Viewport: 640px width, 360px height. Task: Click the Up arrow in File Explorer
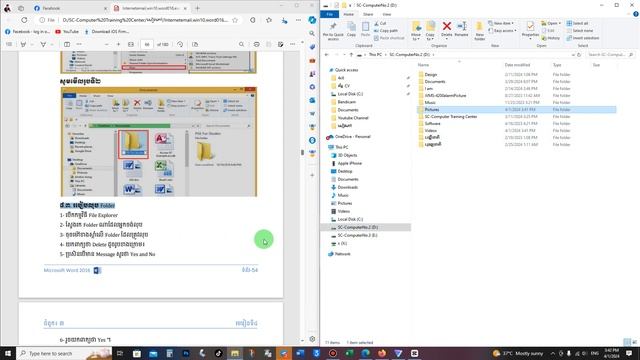pos(351,55)
